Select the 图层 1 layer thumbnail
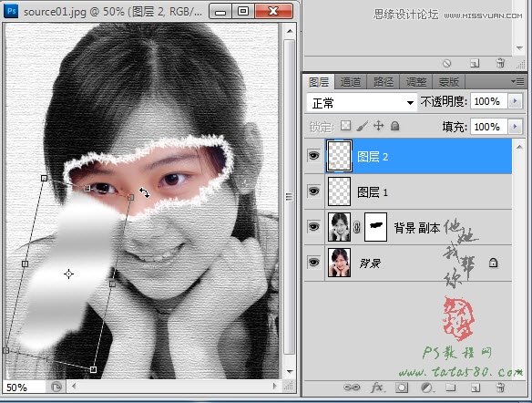The image size is (532, 403). (x=339, y=191)
